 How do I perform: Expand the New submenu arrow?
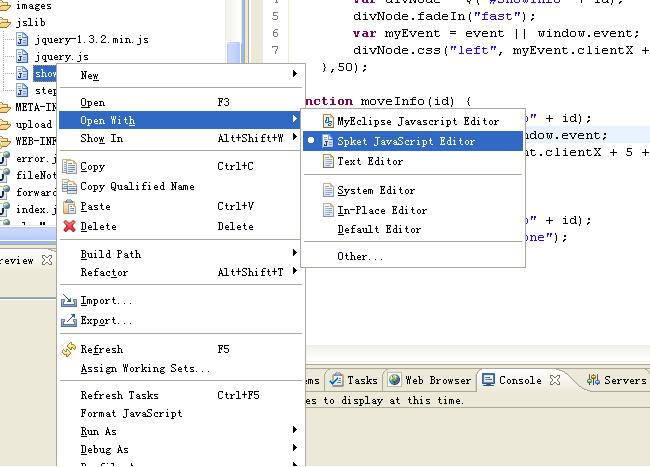pos(295,74)
